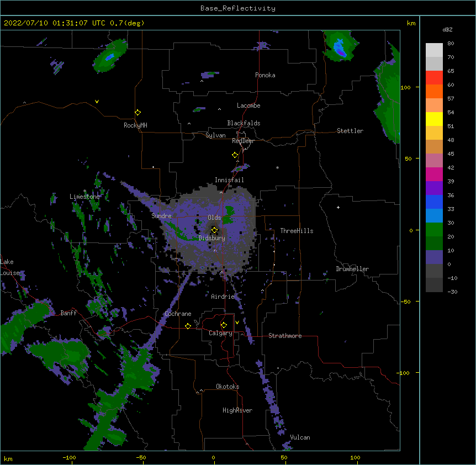The width and height of the screenshot is (476, 465).
Task: Click the white asterisk marker east of Innisfail
Action: click(277, 167)
